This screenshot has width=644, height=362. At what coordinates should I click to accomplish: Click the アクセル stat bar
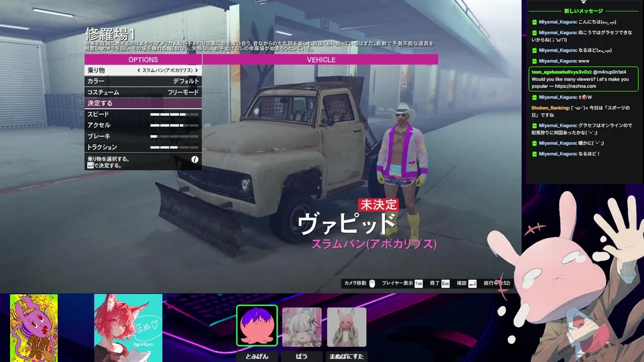(174, 125)
